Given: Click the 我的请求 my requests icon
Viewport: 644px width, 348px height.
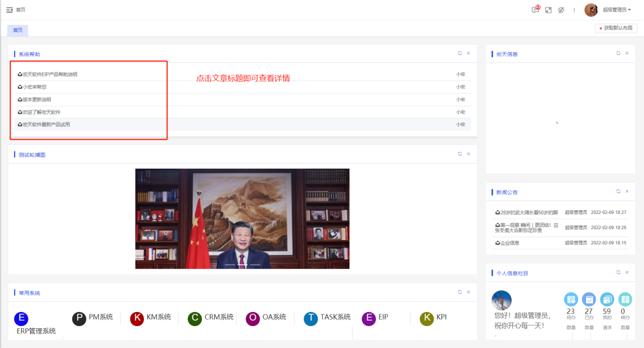Looking at the screenshot, I should [x=607, y=299].
